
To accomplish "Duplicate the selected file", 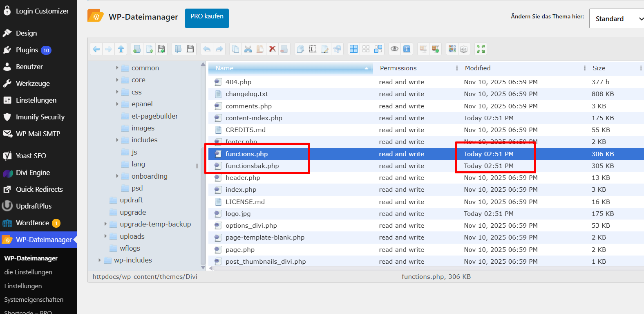I will click(301, 49).
